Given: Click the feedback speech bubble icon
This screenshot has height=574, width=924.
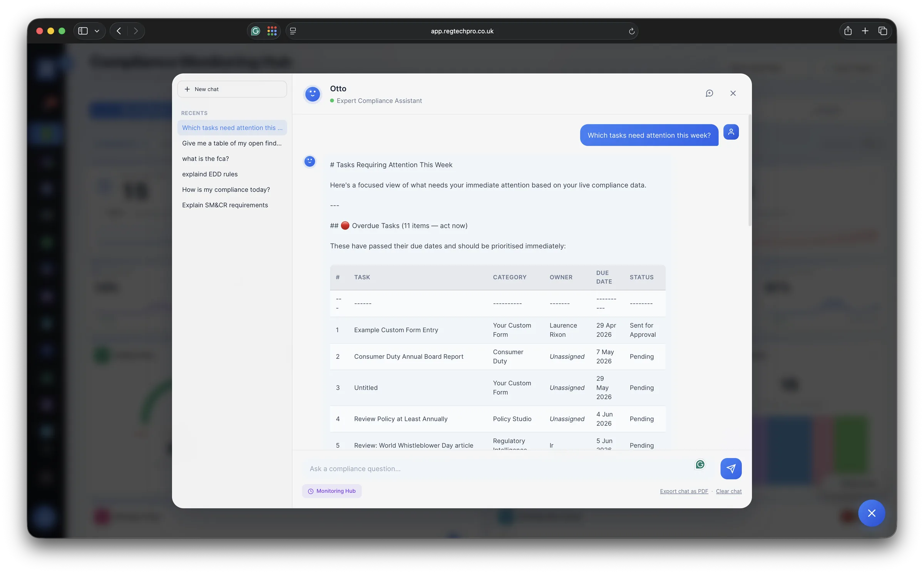Looking at the screenshot, I should click(x=709, y=93).
